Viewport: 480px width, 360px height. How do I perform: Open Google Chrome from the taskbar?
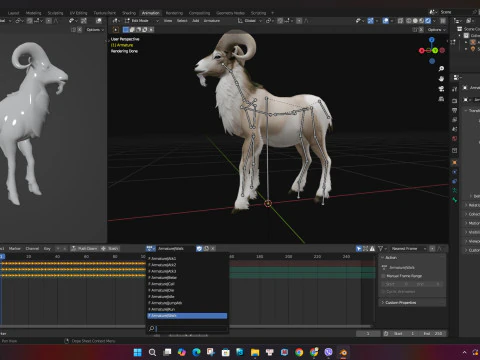pyautogui.click(x=299, y=352)
